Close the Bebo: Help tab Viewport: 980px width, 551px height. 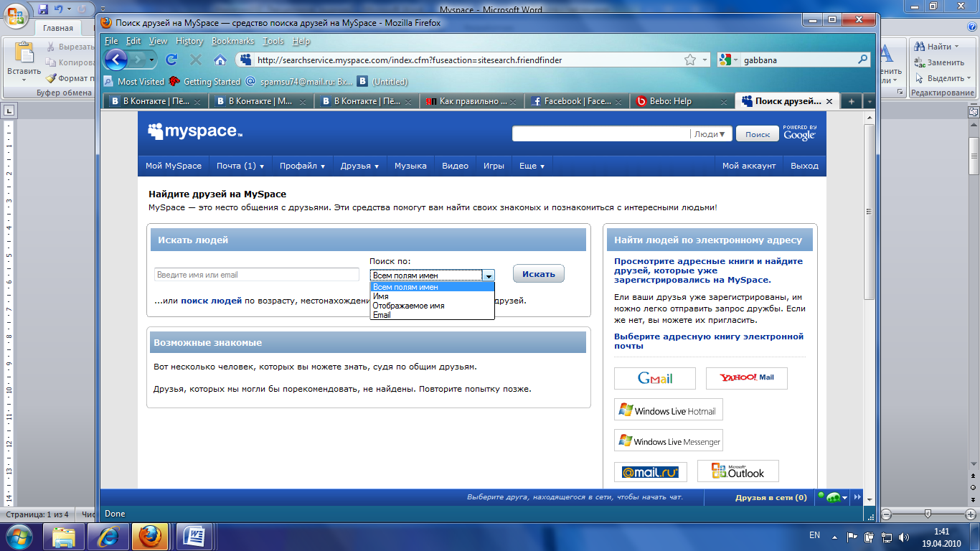(x=725, y=102)
